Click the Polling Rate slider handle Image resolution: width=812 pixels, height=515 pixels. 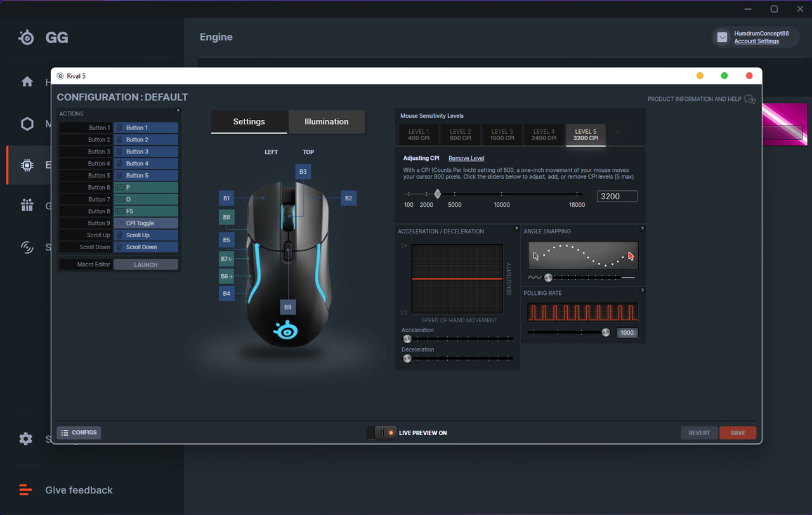pos(606,332)
